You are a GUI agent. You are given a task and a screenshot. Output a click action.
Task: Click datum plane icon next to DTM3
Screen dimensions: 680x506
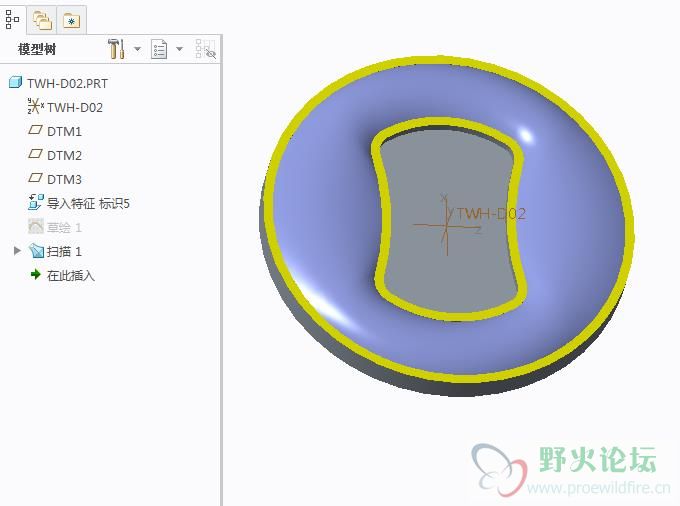coord(35,178)
